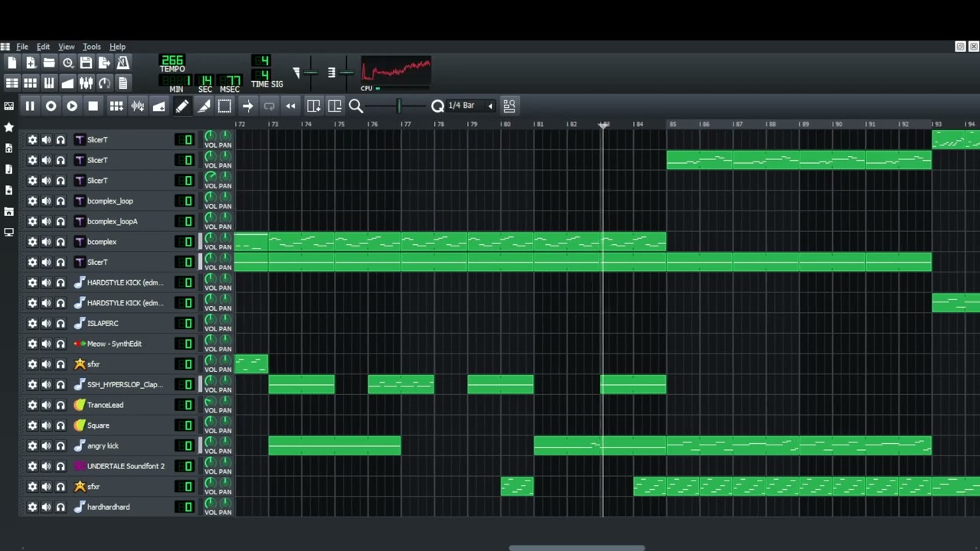Open an existing project via folder icon
980x551 pixels.
(49, 63)
